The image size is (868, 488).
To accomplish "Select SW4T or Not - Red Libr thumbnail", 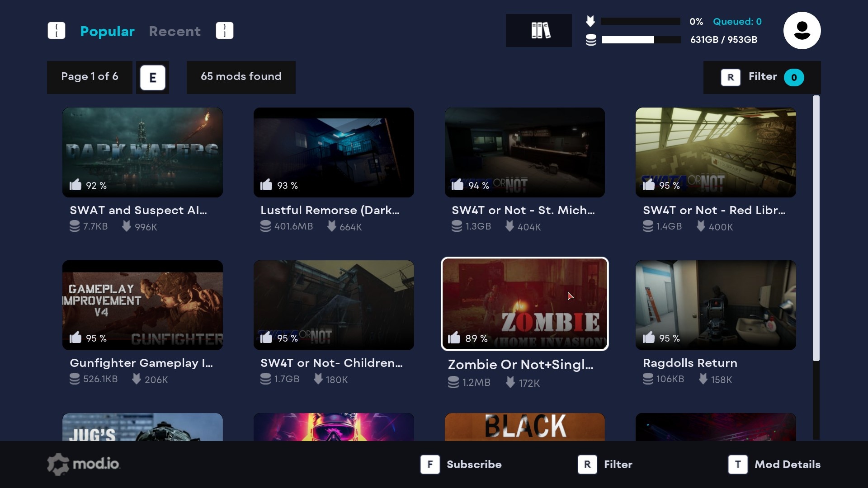I will click(716, 152).
